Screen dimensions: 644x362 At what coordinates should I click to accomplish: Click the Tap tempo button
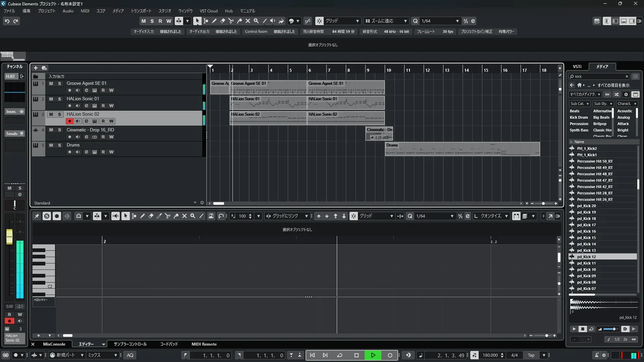(531, 355)
